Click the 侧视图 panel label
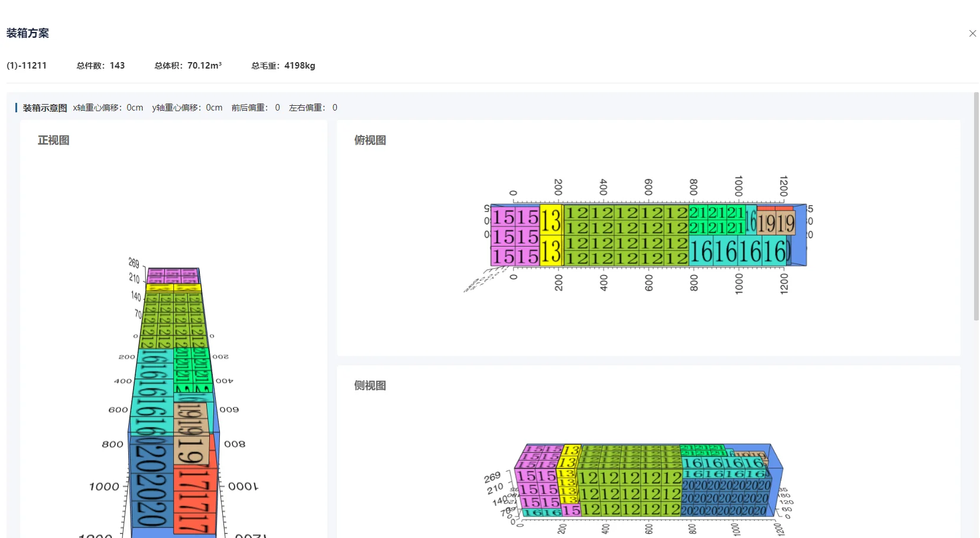Screen dimensions: 980x538 coord(370,385)
